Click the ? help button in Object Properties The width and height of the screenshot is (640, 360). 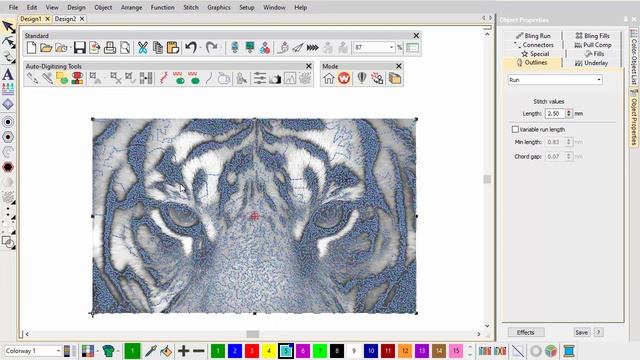click(x=598, y=332)
